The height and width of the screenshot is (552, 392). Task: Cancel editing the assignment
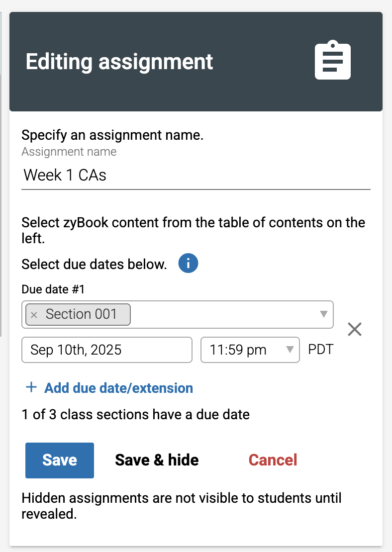273,460
